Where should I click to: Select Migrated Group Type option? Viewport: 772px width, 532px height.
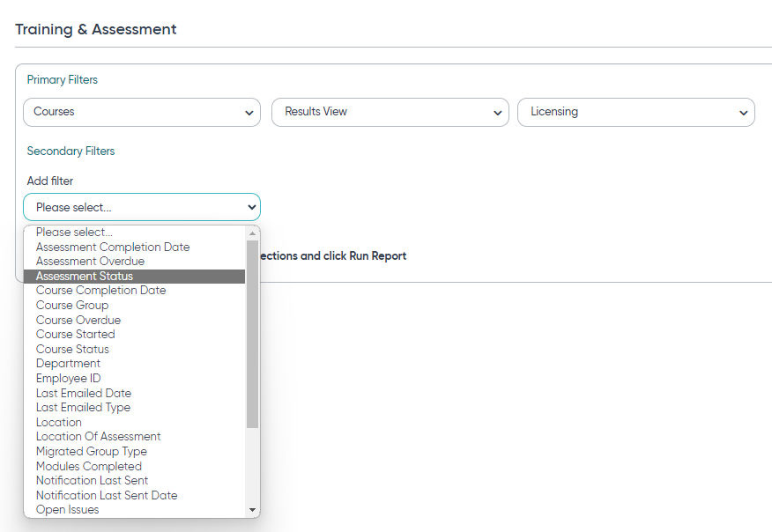pyautogui.click(x=135, y=451)
